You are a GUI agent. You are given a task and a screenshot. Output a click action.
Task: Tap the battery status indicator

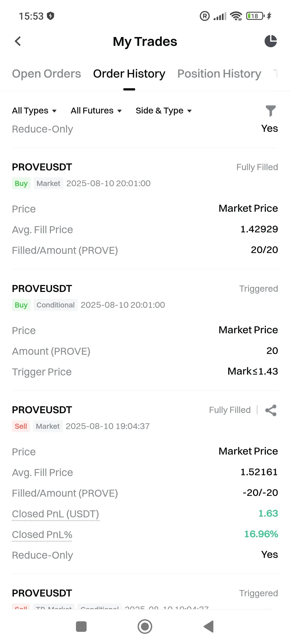point(255,16)
